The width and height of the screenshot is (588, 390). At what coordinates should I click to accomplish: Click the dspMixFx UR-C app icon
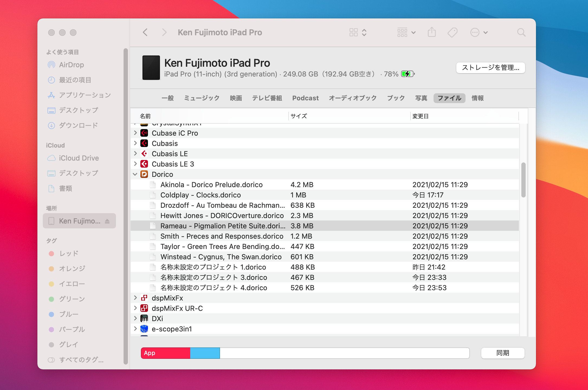coord(144,308)
